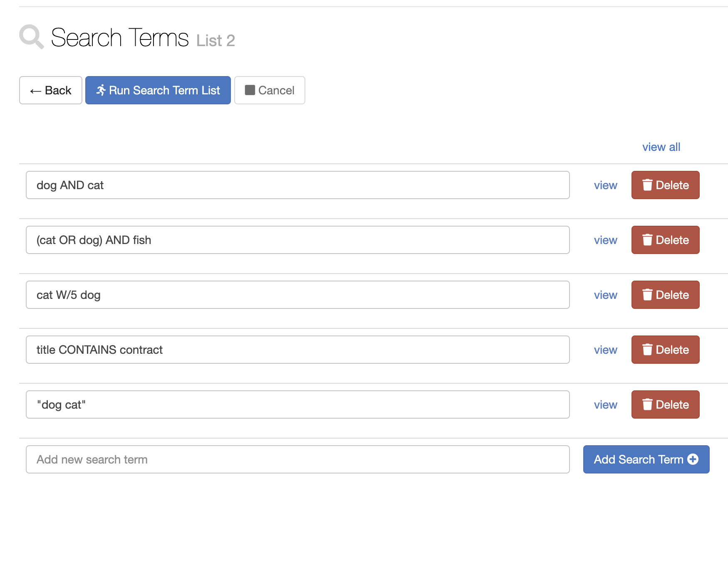Open the 'view all' link
Screen dimensions: 728x577
[661, 147]
